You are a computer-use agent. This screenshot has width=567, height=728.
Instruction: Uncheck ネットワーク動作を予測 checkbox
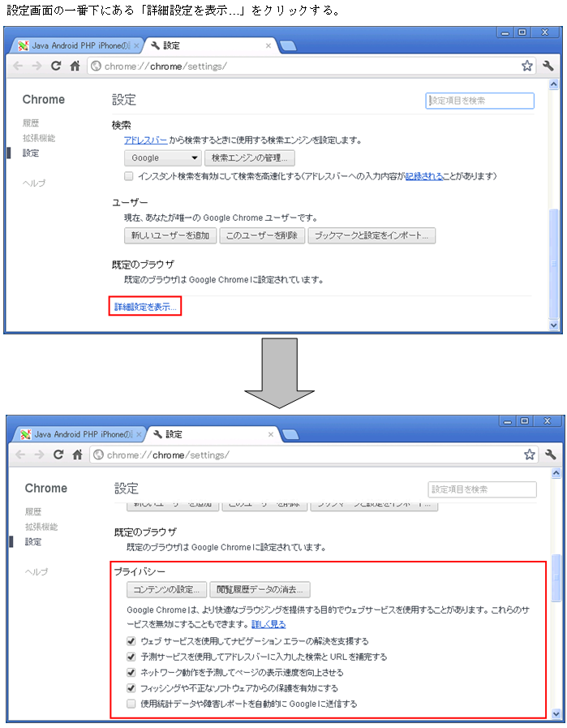pyautogui.click(x=131, y=672)
